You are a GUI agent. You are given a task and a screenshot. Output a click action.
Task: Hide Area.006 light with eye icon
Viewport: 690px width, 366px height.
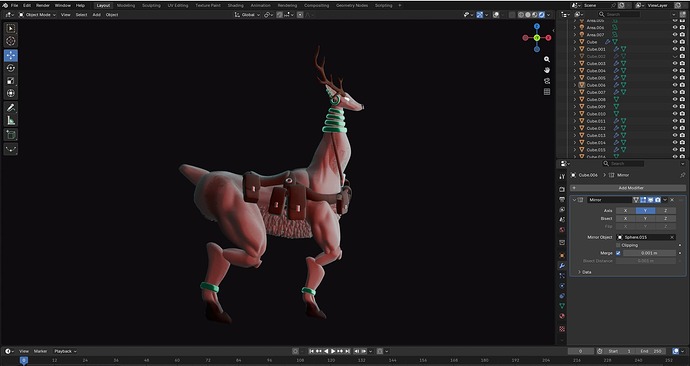[x=675, y=27]
